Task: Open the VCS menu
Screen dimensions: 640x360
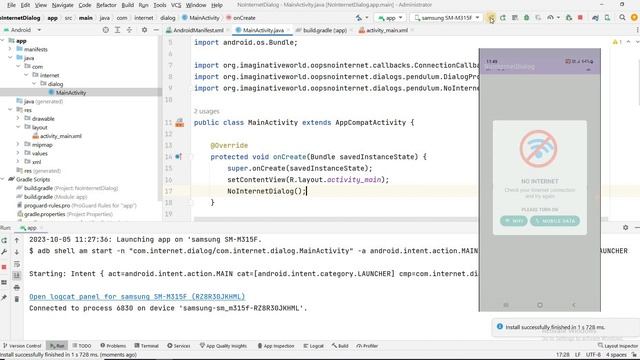Action: click(x=176, y=5)
